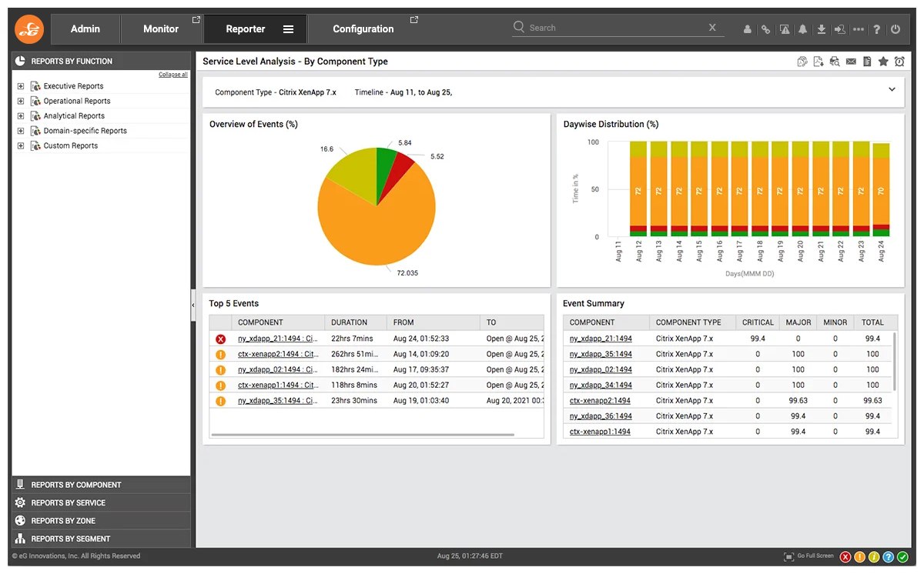This screenshot has height=574, width=924.
Task: Click the orange major status icon
Action: tap(860, 557)
